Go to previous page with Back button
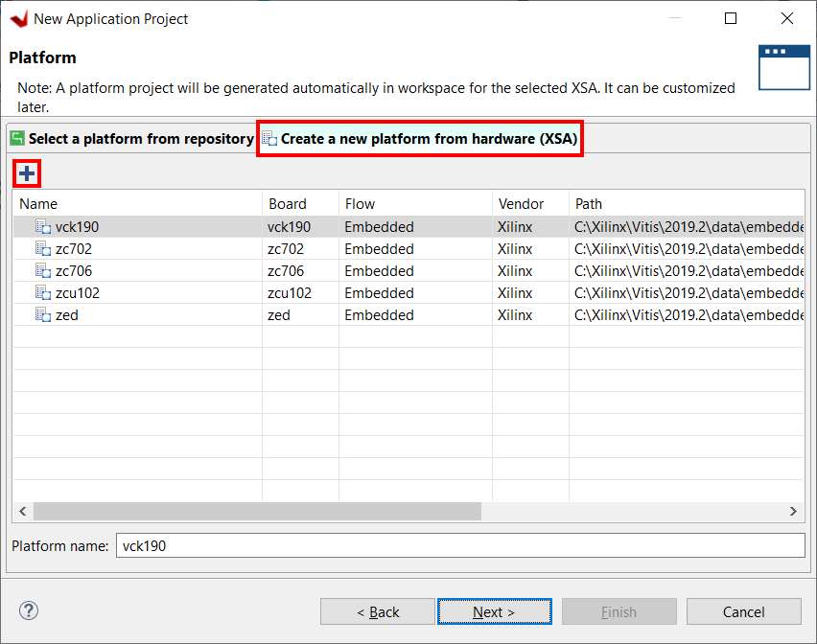Image resolution: width=817 pixels, height=644 pixels. tap(378, 611)
